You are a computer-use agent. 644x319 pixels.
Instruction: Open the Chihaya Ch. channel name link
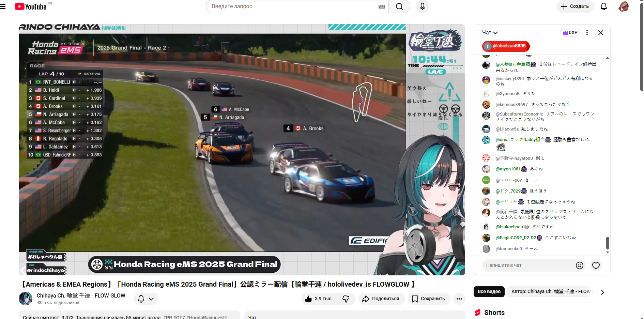[81, 295]
